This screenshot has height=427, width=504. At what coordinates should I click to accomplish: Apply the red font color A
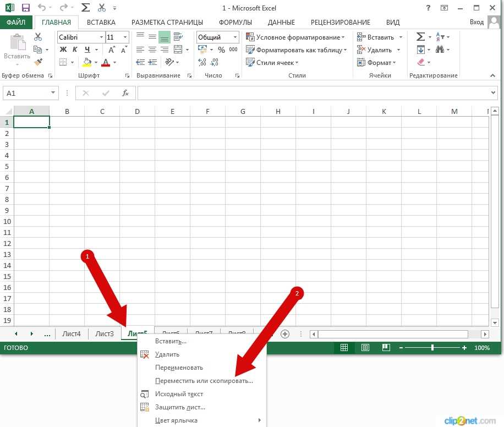(x=106, y=62)
